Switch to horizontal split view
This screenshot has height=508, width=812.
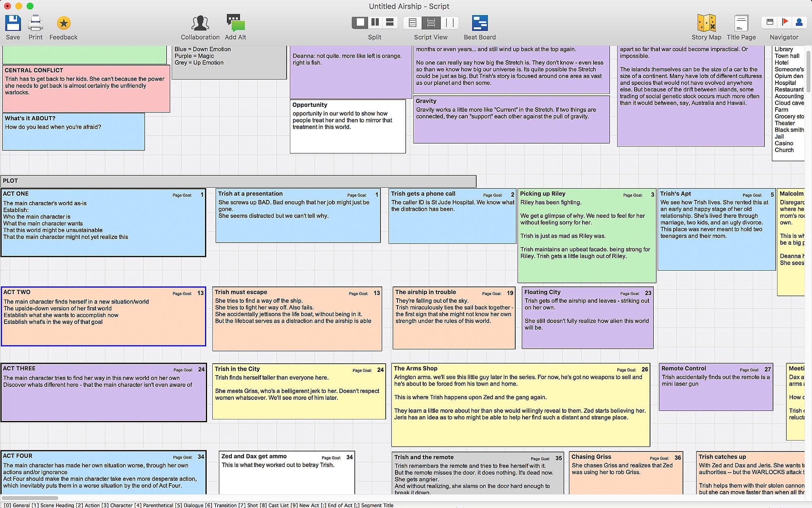coord(390,22)
